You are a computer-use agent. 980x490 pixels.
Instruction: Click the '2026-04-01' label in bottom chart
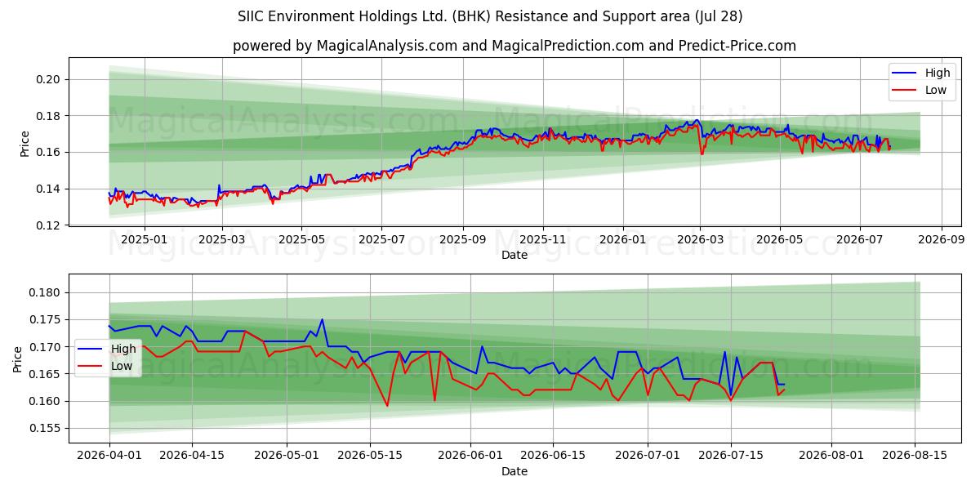click(109, 457)
